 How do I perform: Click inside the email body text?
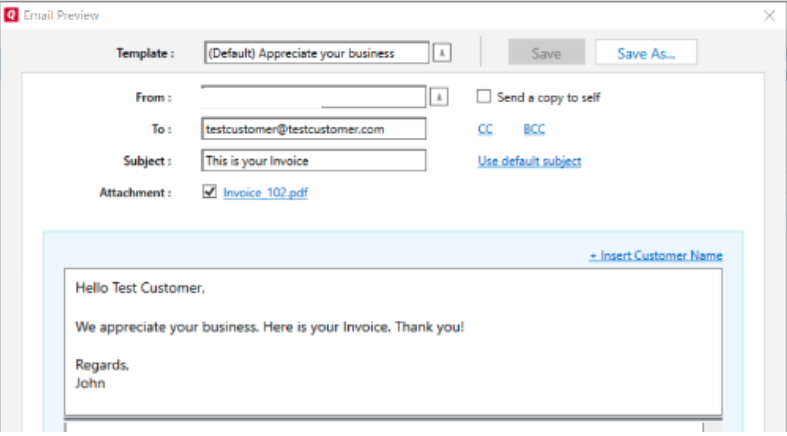click(393, 342)
